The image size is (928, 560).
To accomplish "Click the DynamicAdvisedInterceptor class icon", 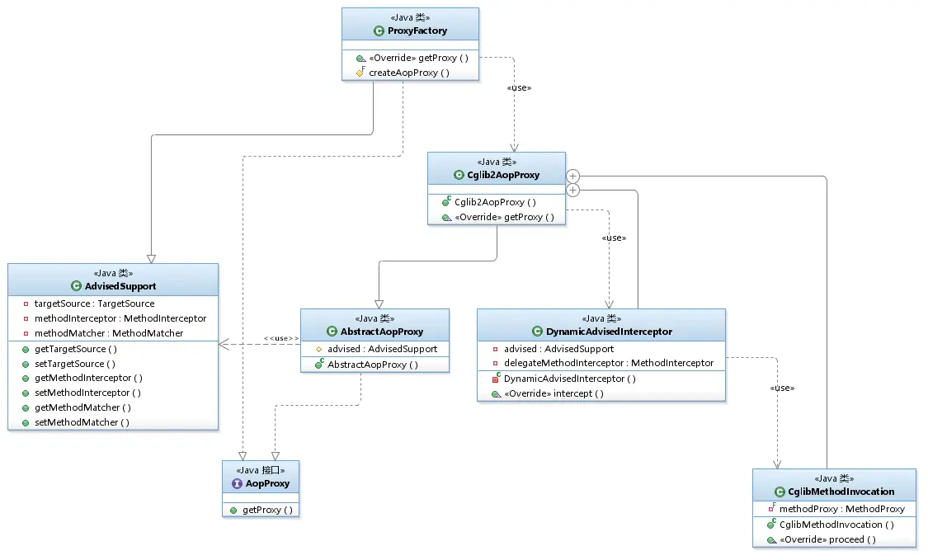I will pyautogui.click(x=537, y=332).
